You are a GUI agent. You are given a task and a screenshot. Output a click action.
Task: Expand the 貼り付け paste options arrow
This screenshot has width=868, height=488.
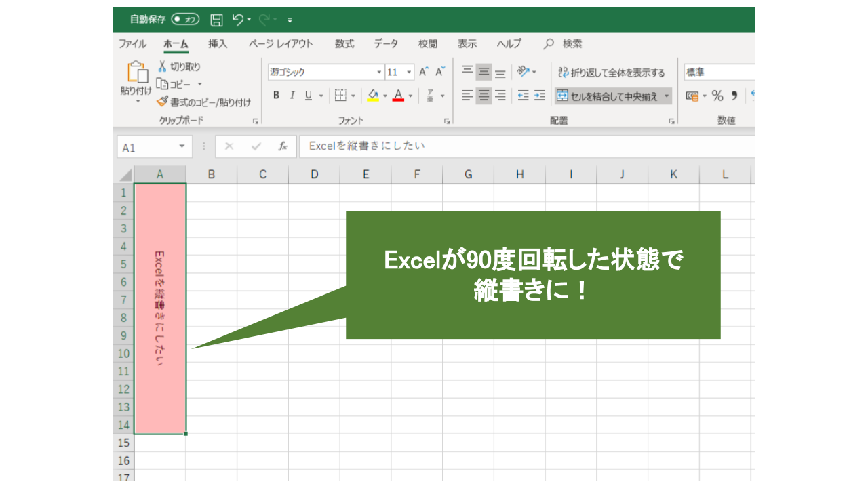click(138, 101)
